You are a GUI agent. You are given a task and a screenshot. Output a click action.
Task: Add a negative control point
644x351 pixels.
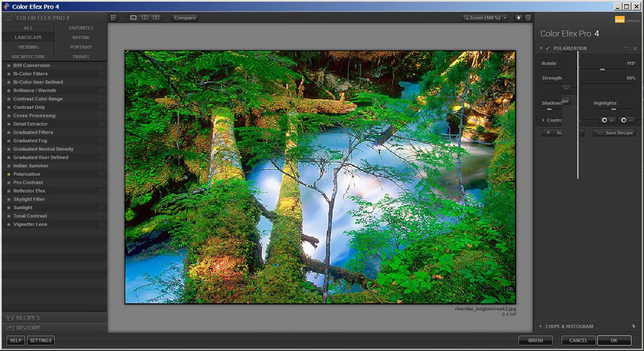[627, 120]
